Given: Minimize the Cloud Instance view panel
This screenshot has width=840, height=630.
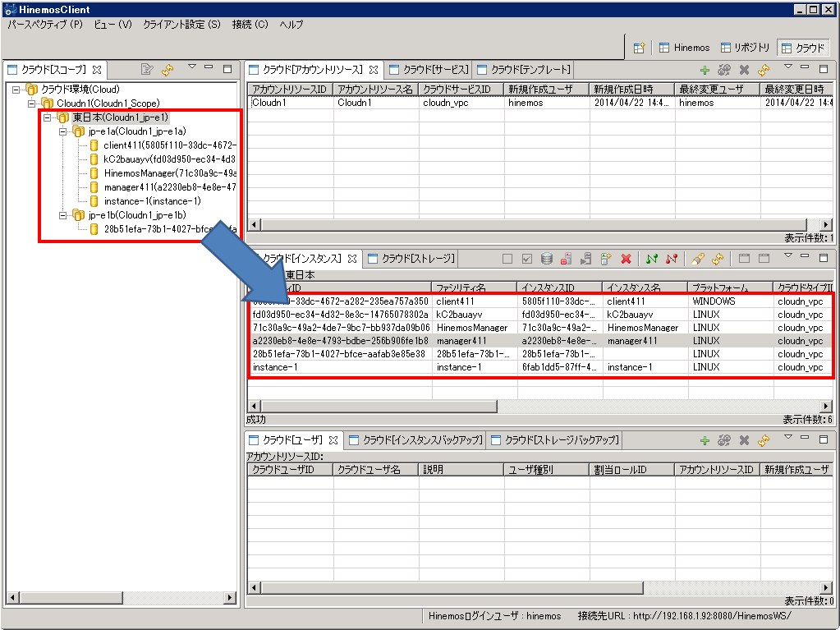Looking at the screenshot, I should click(x=805, y=256).
